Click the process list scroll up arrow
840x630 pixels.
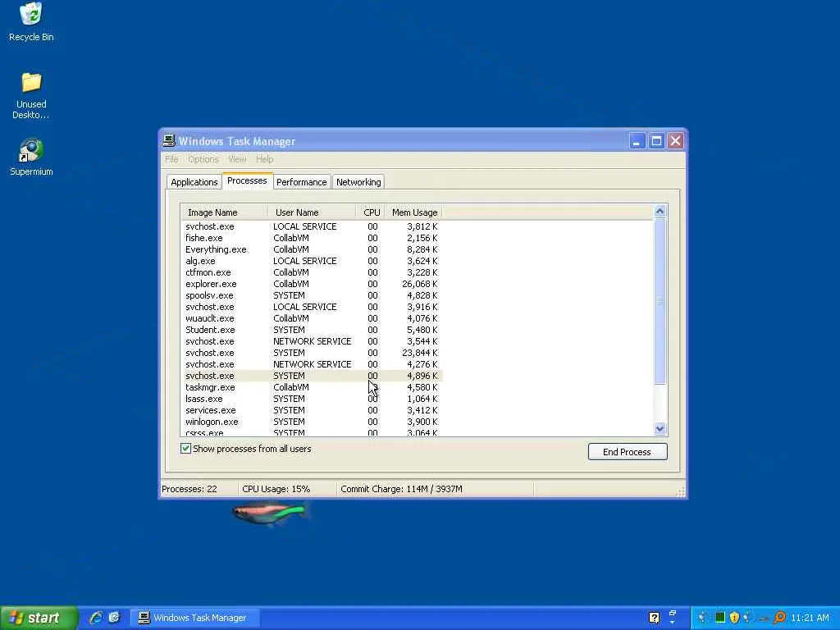pyautogui.click(x=660, y=211)
